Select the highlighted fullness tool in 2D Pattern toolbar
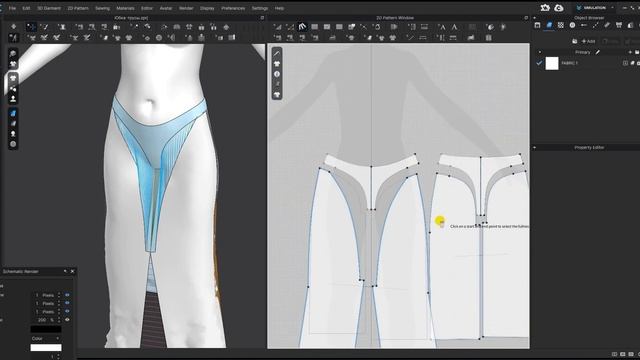Screen dimensions: 640x360 coord(302,27)
